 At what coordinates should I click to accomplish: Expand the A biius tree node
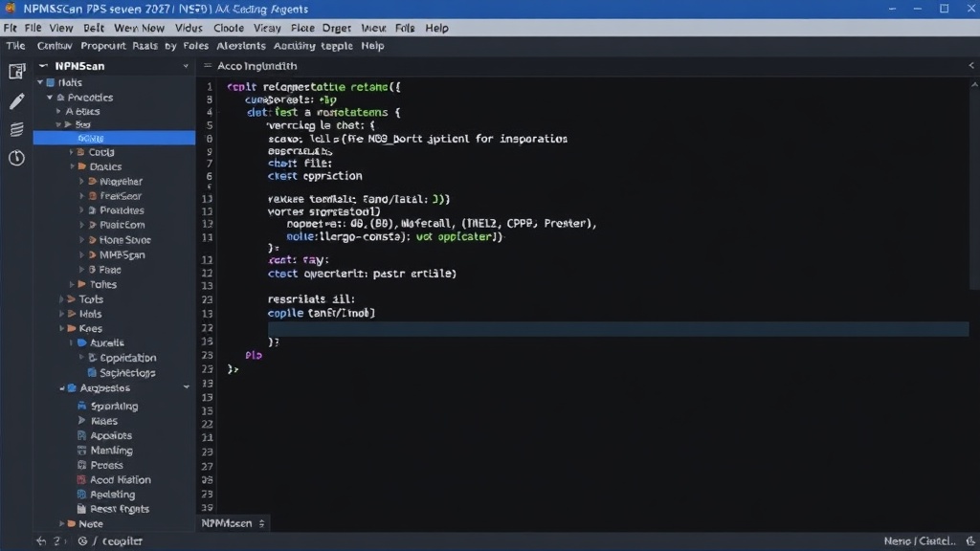tap(58, 111)
